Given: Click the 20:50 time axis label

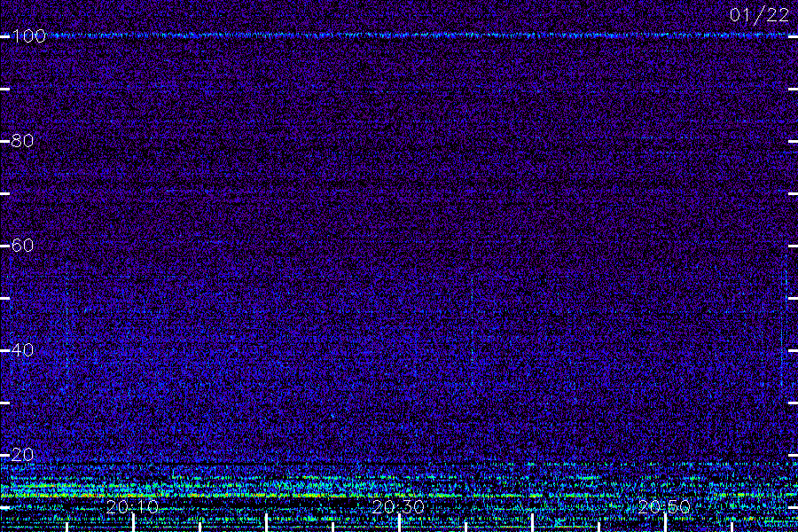Looking at the screenshot, I should click(664, 507).
